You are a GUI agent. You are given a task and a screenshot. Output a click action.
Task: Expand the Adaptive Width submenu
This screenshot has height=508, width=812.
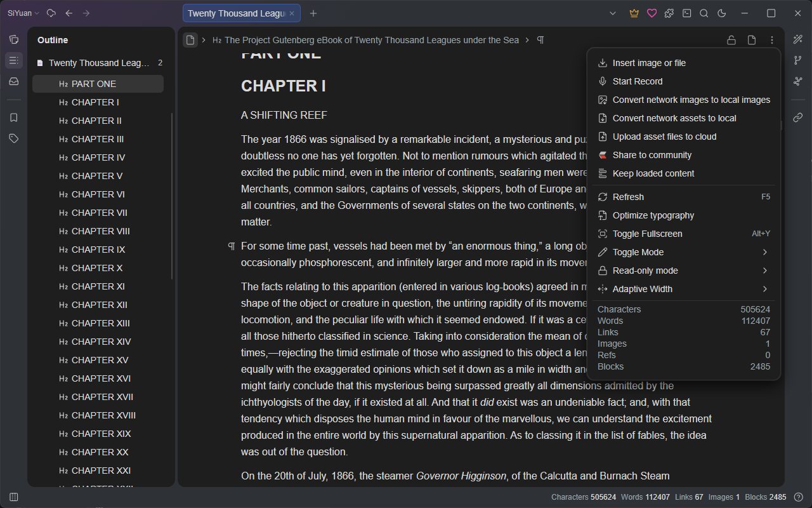[x=684, y=289]
